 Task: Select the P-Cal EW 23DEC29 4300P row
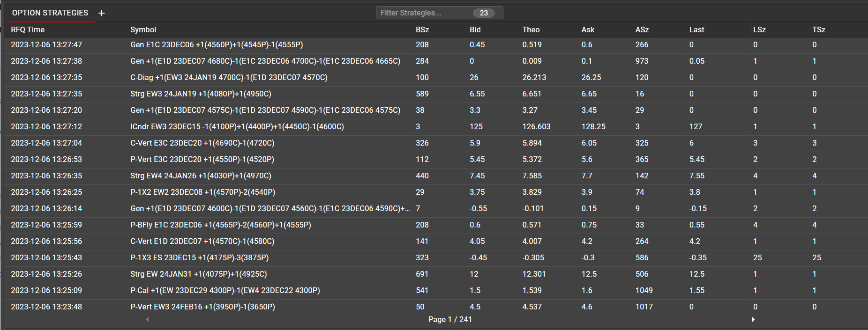(x=225, y=290)
